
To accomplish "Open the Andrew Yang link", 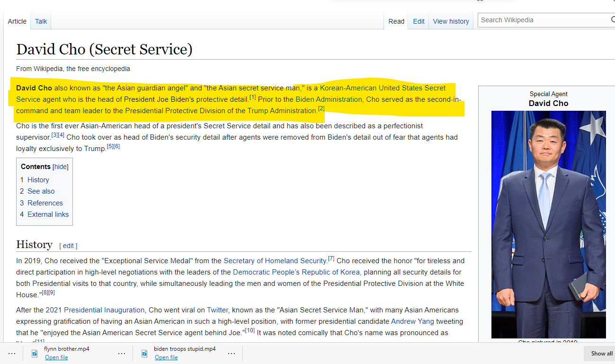I will click(x=412, y=321).
